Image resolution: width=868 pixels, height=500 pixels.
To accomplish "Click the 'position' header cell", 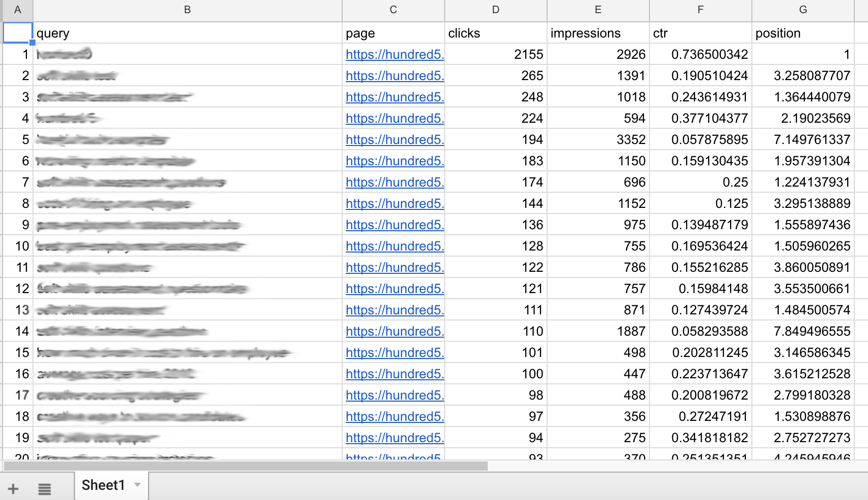I will coord(803,33).
